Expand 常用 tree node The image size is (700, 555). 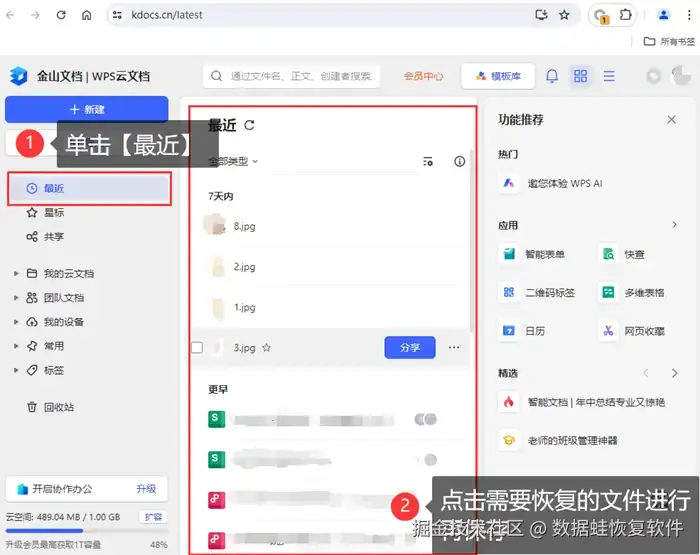click(x=16, y=346)
